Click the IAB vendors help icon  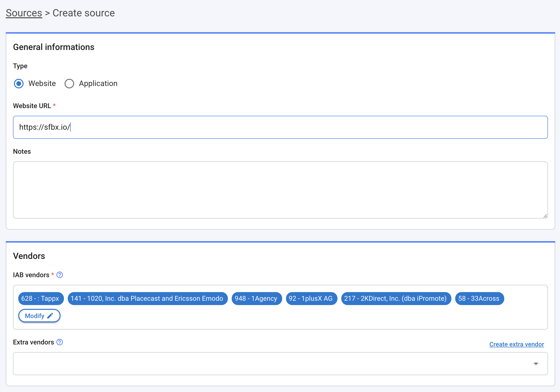60,275
